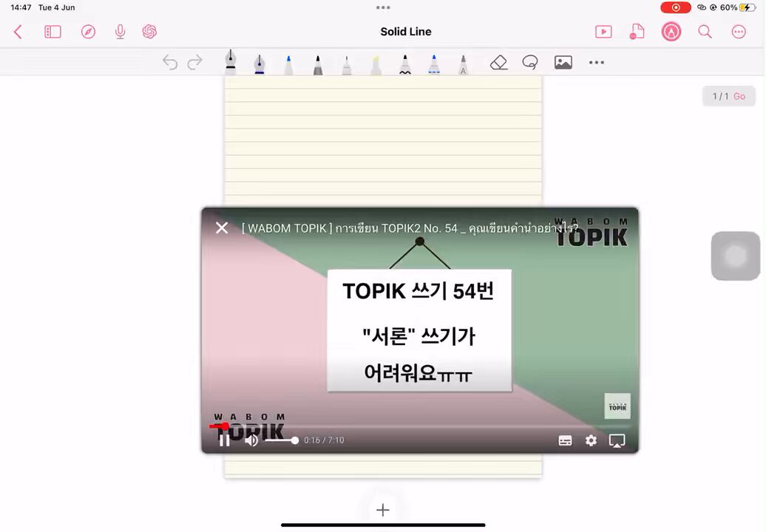The image size is (766, 532).
Task: Open the AI assistant swirl icon
Action: pos(149,33)
